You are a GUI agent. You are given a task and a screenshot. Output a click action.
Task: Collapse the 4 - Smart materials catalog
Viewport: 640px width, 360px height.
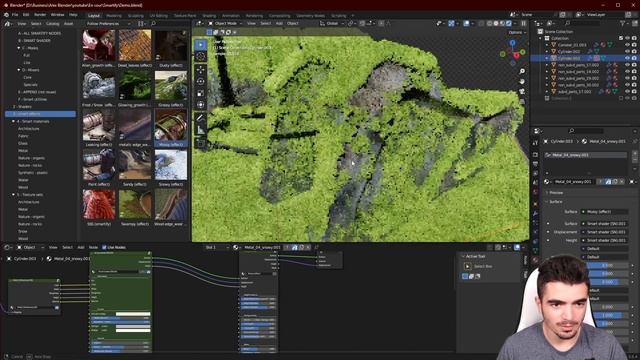coord(13,122)
